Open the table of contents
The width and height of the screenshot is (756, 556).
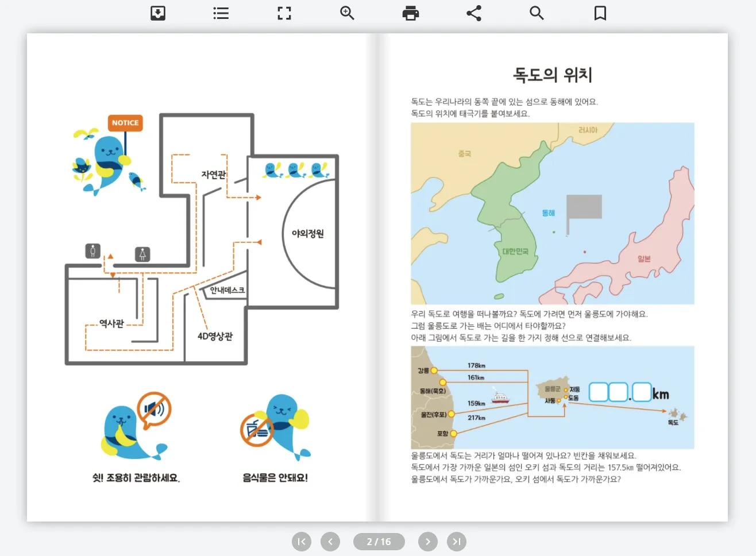tap(221, 13)
